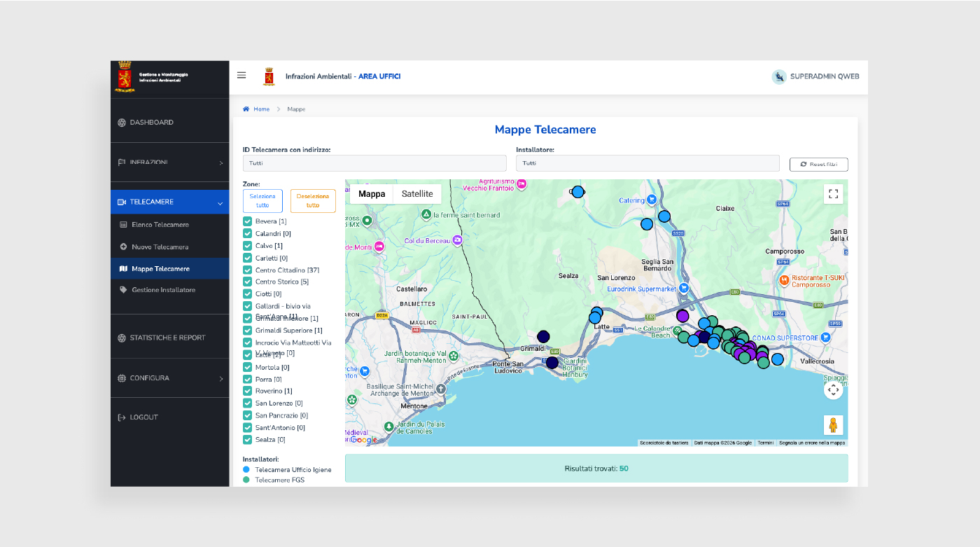This screenshot has width=980, height=547.
Task: Click the map fullscreen icon
Action: pyautogui.click(x=833, y=194)
